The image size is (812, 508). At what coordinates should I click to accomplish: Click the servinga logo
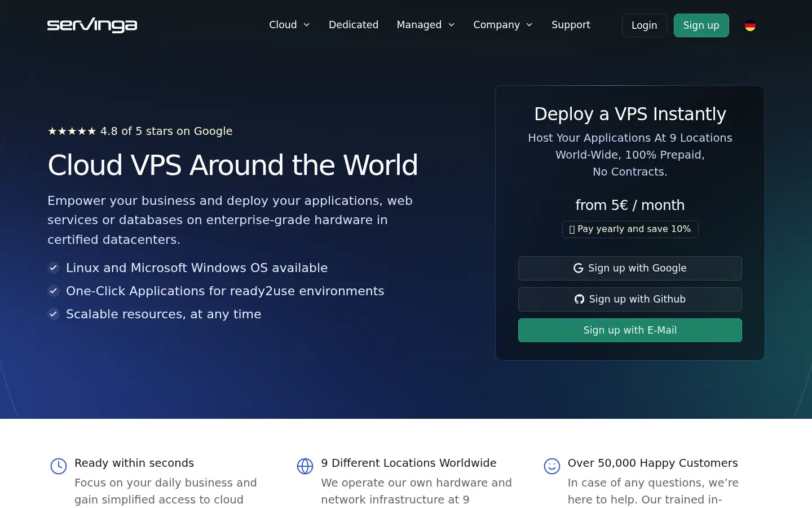point(92,25)
